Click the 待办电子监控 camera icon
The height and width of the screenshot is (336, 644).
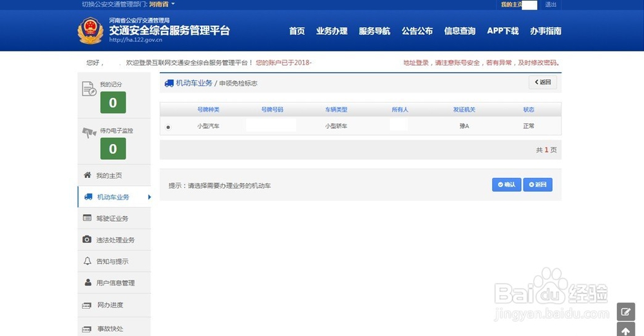[89, 132]
